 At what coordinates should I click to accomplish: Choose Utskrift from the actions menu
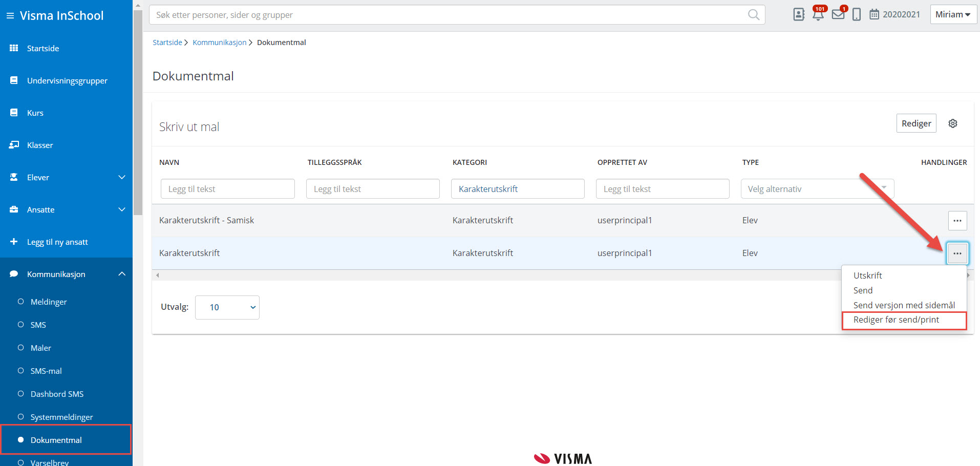click(x=867, y=276)
